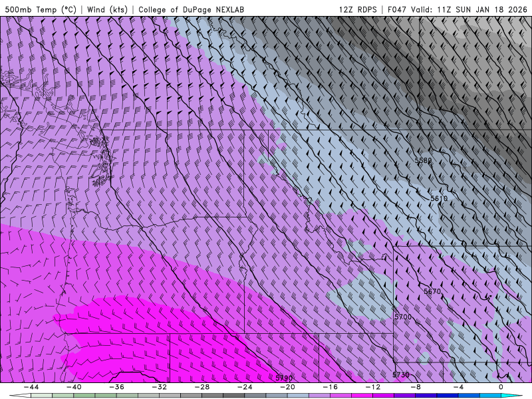Click the "Wind (kts)" header label
532x399 pixels.
click(x=107, y=9)
